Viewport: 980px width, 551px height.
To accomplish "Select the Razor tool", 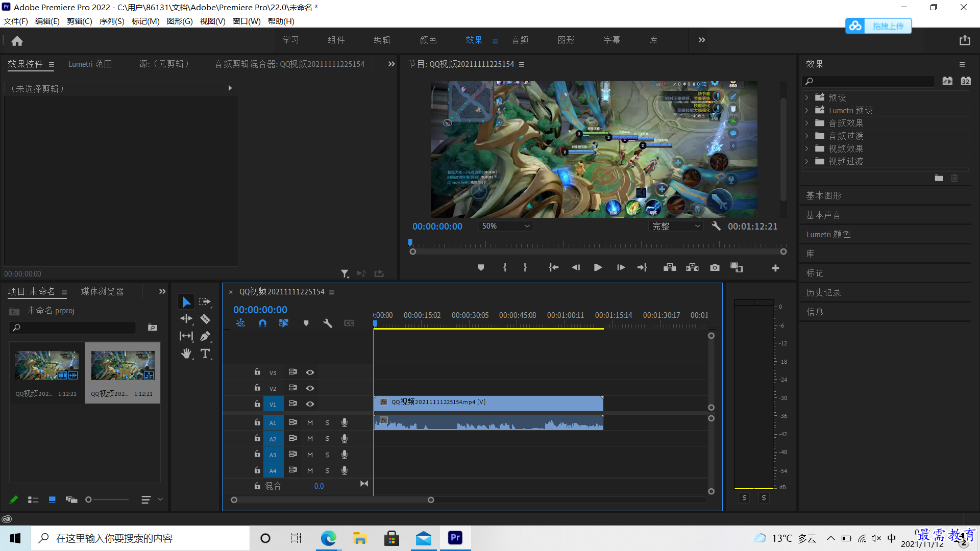I will (205, 319).
